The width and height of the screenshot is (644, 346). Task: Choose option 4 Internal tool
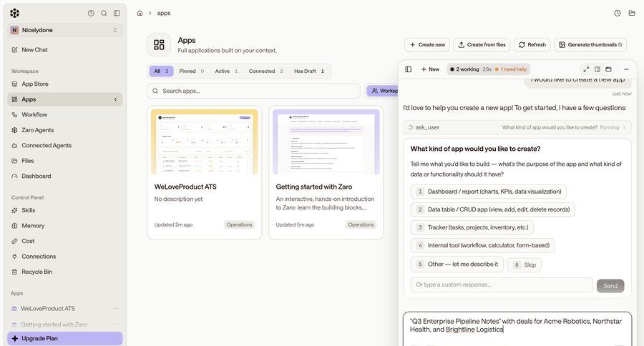(x=482, y=245)
